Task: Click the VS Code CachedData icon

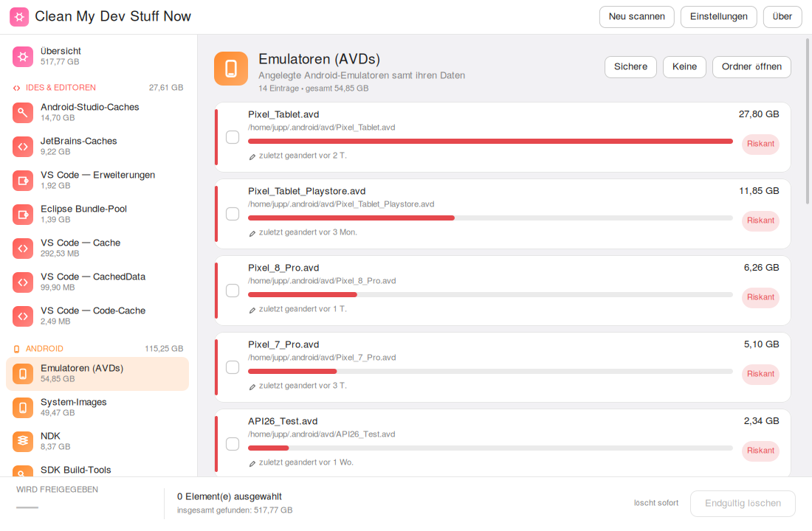Action: pyautogui.click(x=23, y=282)
